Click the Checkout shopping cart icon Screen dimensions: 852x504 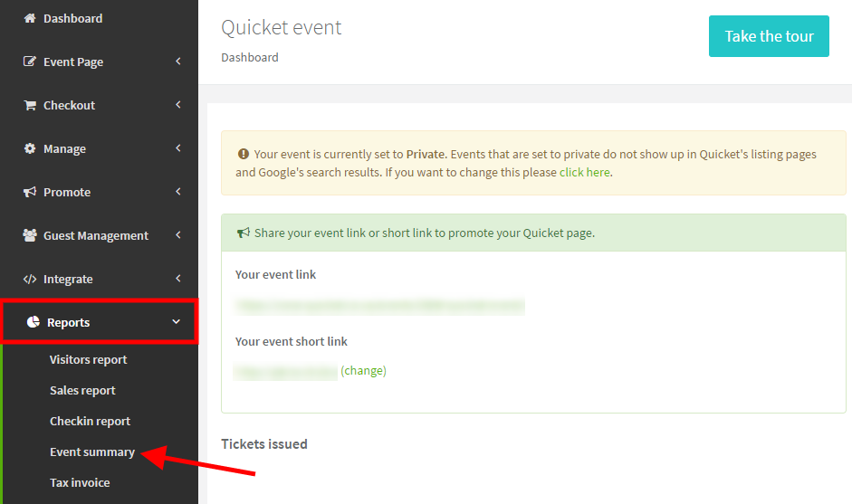(30, 105)
